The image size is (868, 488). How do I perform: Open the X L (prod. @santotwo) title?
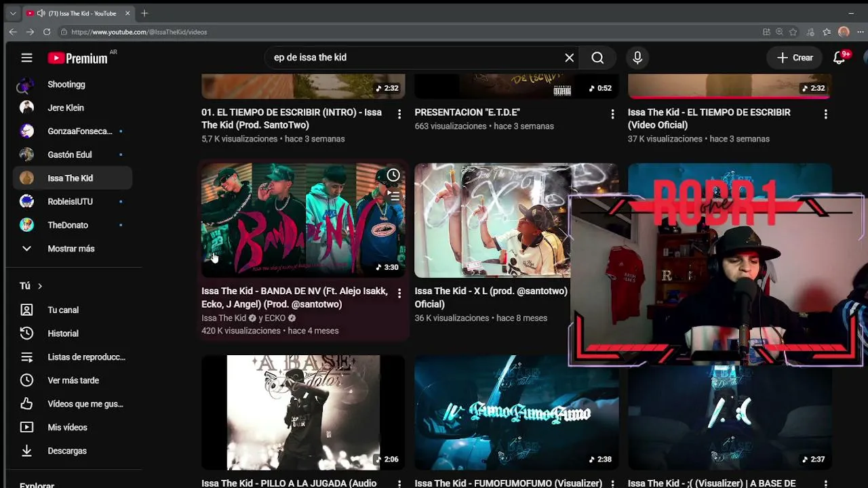(491, 298)
